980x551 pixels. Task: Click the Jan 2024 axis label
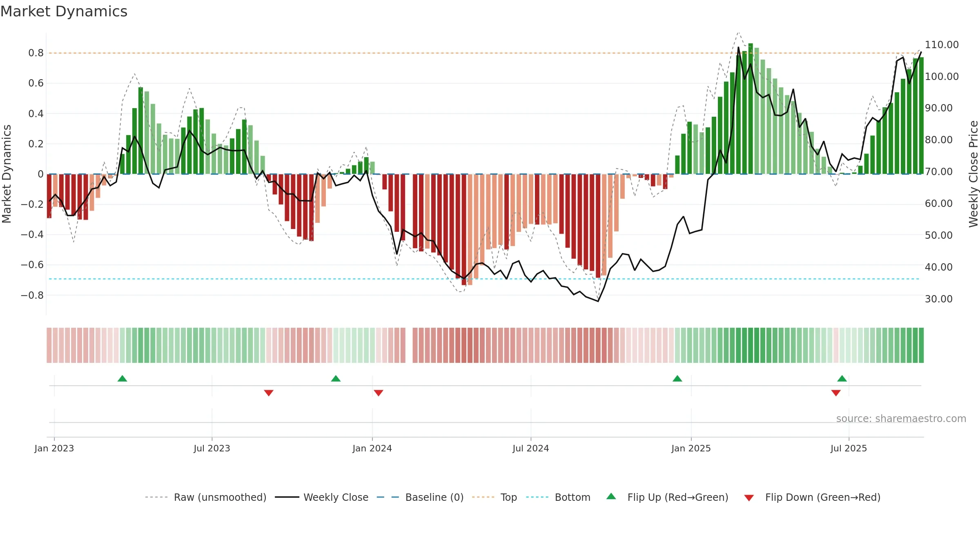372,448
